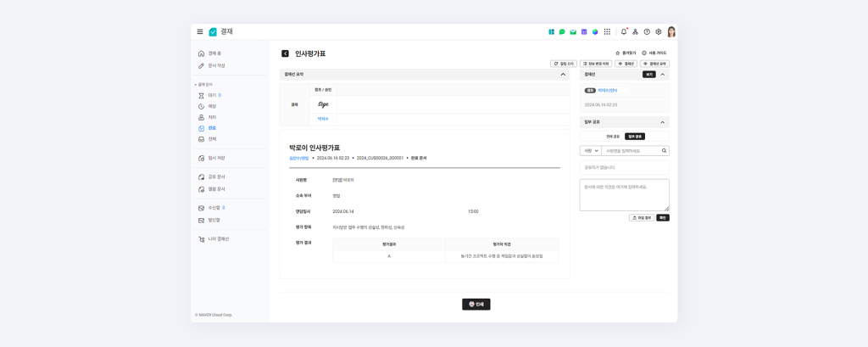Collapse the 결재선 side panel
The height and width of the screenshot is (347, 868).
[x=663, y=75]
